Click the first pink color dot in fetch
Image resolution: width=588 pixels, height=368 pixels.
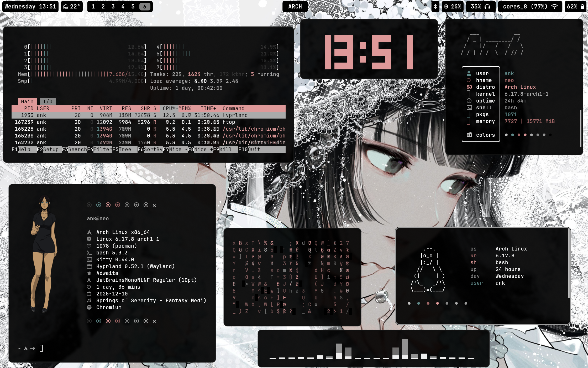point(519,135)
